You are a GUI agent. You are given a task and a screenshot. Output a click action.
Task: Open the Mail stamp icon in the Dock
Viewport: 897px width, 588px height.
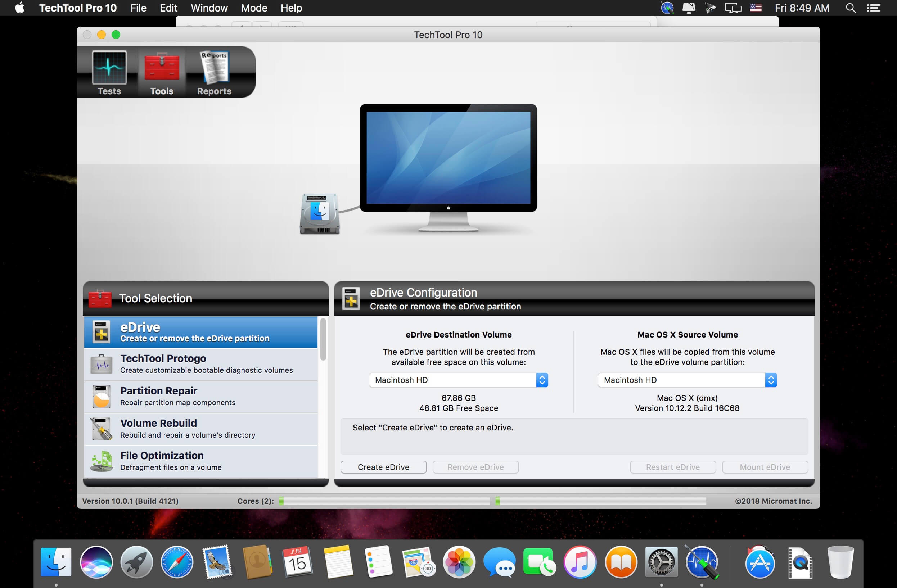click(x=217, y=562)
